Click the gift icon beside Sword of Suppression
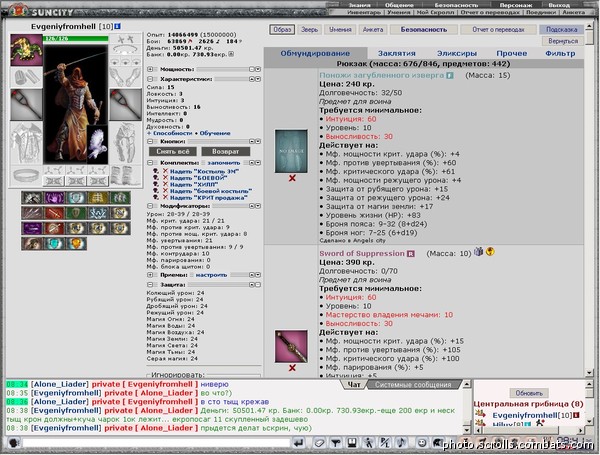This screenshot has width=600, height=455. [x=478, y=251]
